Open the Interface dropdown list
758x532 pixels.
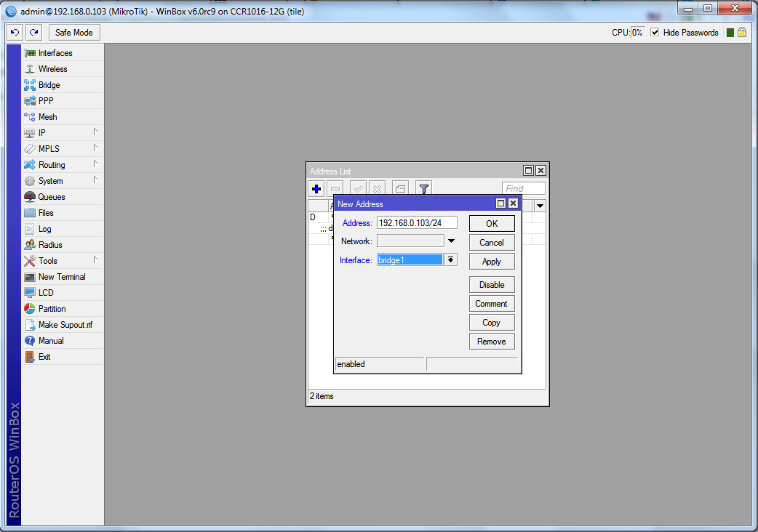click(x=451, y=260)
